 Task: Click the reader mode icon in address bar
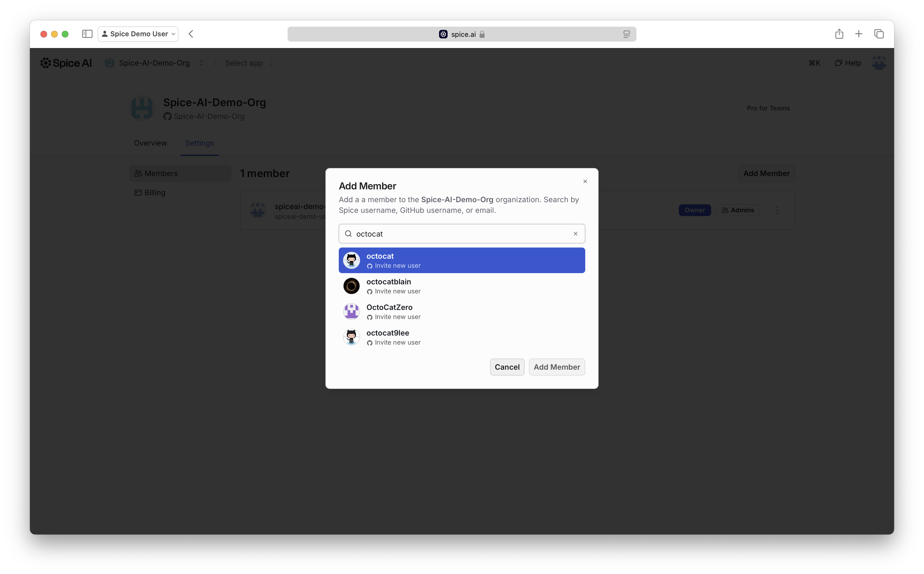(626, 34)
